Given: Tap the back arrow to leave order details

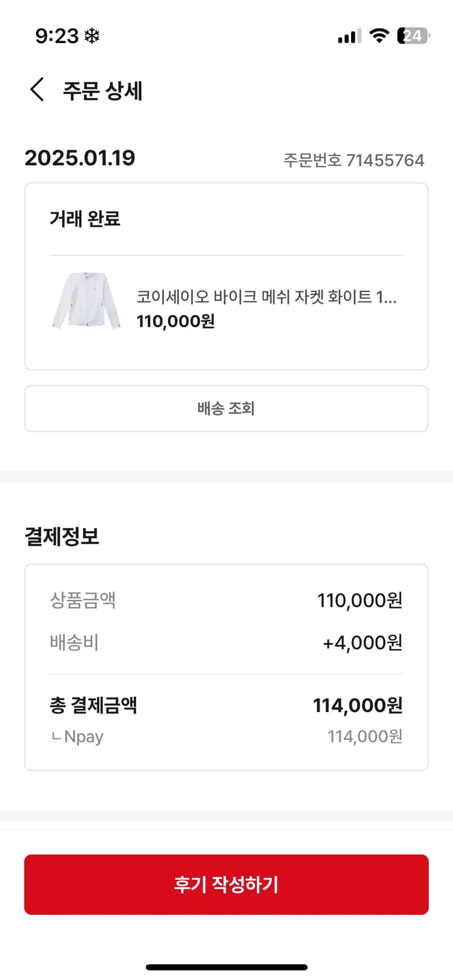Looking at the screenshot, I should click(37, 90).
